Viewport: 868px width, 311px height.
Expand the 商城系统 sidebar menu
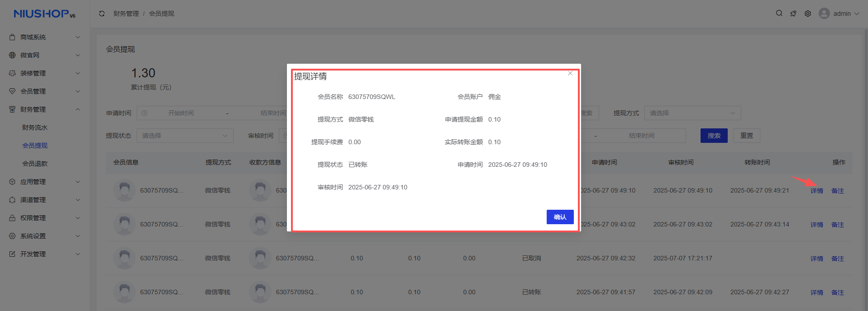click(x=44, y=37)
